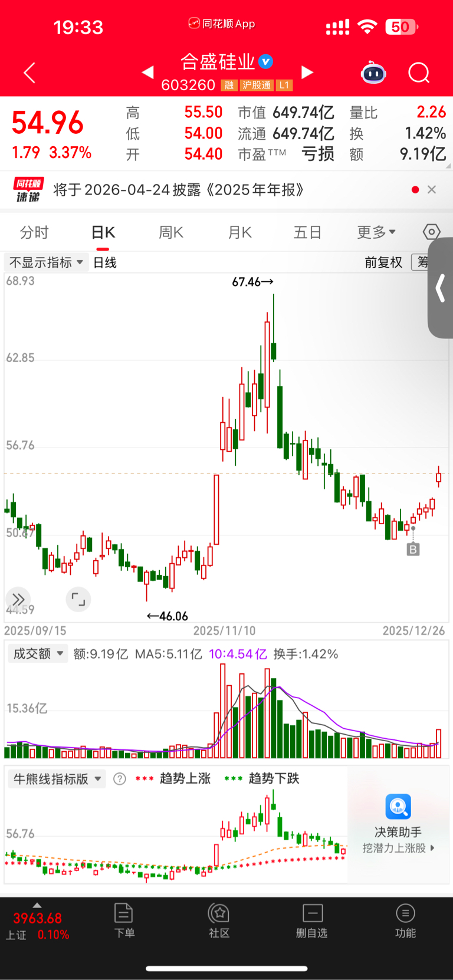Tap the 10:4.54亿 purple MA readout
The height and width of the screenshot is (980, 453).
pyautogui.click(x=238, y=654)
